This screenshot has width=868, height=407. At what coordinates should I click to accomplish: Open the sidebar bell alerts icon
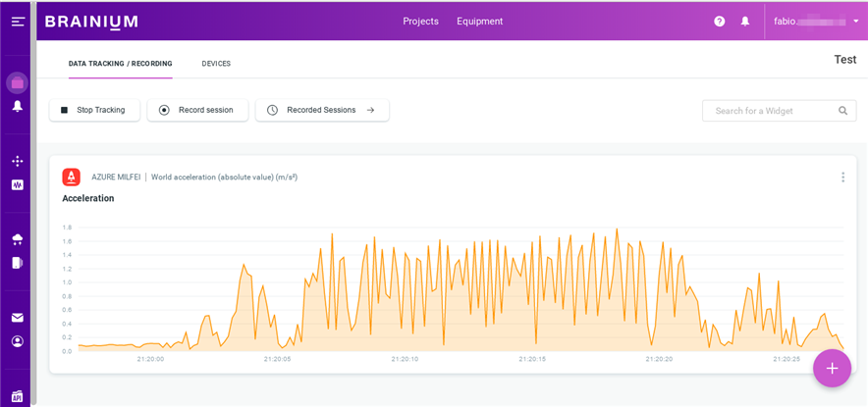[x=17, y=106]
